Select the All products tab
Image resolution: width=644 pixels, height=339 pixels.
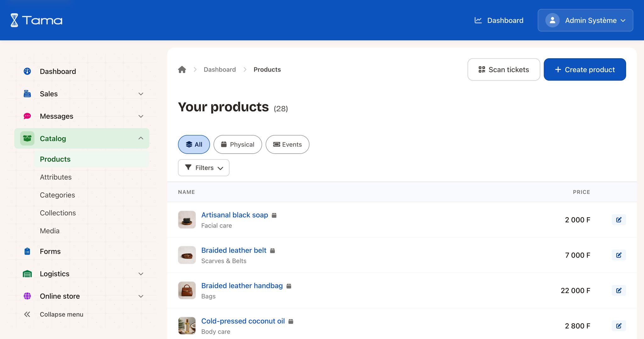pos(194,144)
